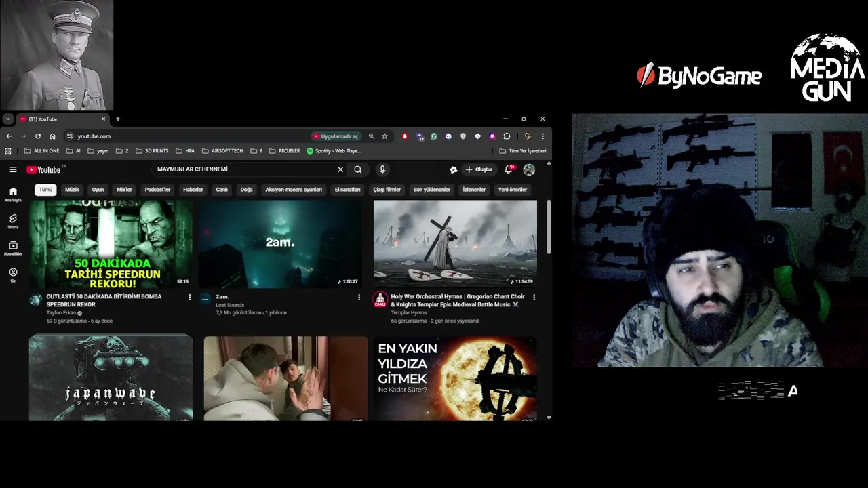Click the Oluştur create button
868x488 pixels.
(x=479, y=169)
